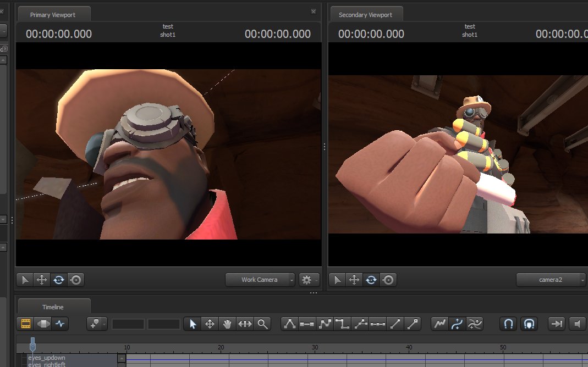Open Primary Viewport gear settings

coord(306,280)
